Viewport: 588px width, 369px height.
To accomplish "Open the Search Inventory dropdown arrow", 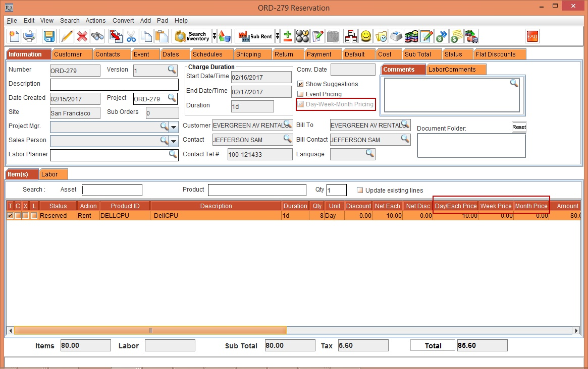I will [x=215, y=36].
